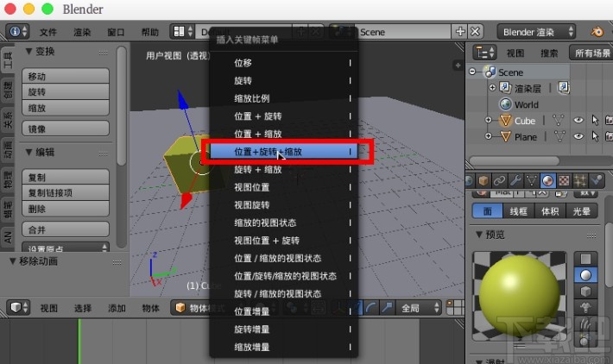613x364 pixels.
Task: Set preview shape to flat plane
Action: point(585,259)
